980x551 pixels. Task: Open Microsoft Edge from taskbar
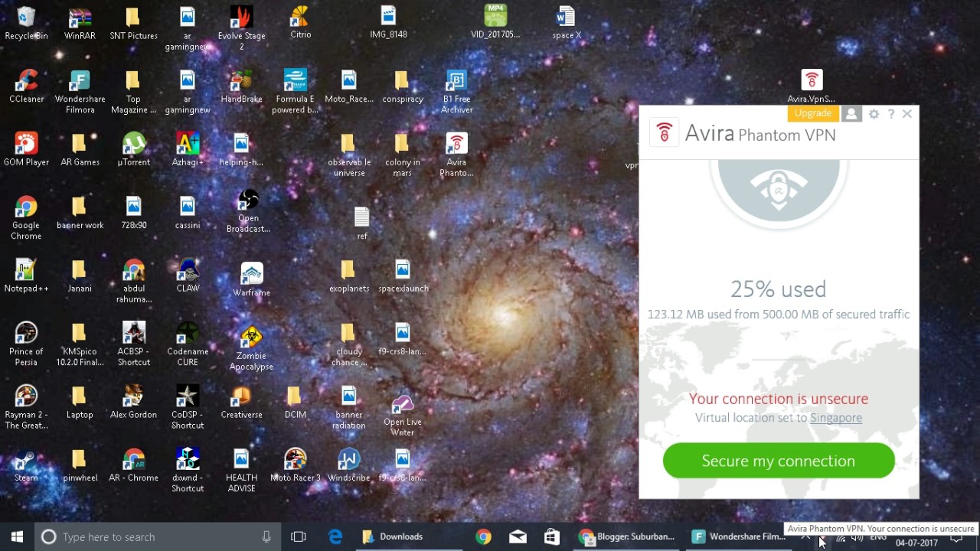point(335,536)
